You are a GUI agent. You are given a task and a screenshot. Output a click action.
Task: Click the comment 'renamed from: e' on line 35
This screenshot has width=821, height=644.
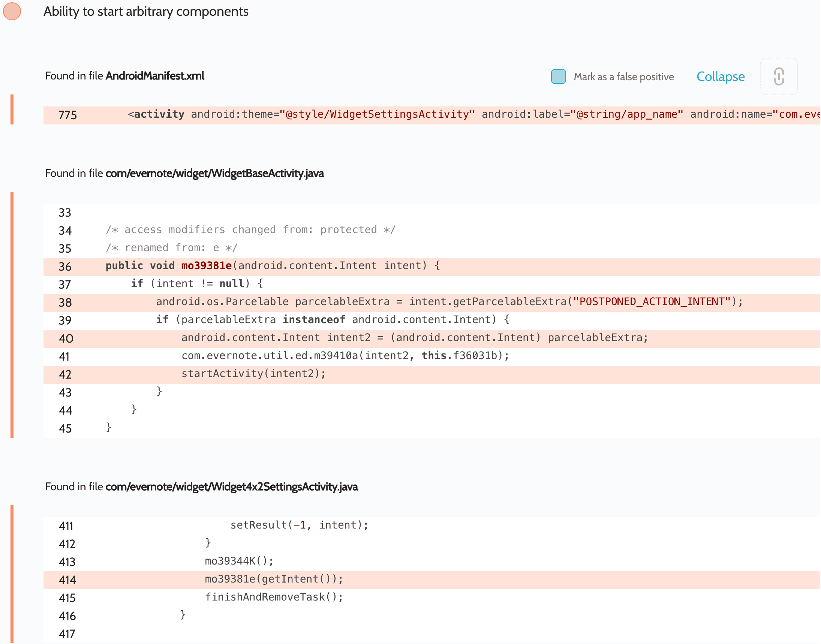[x=172, y=248]
